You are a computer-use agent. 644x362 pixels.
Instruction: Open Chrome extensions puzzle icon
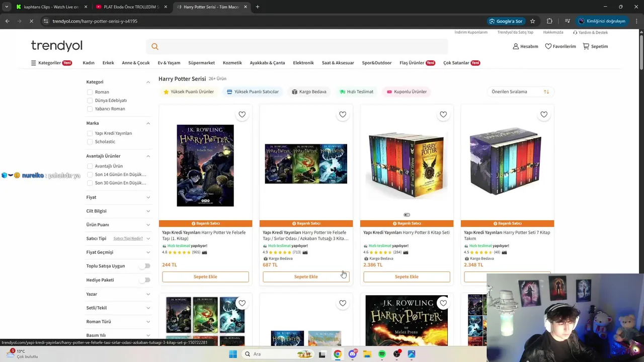(x=549, y=21)
